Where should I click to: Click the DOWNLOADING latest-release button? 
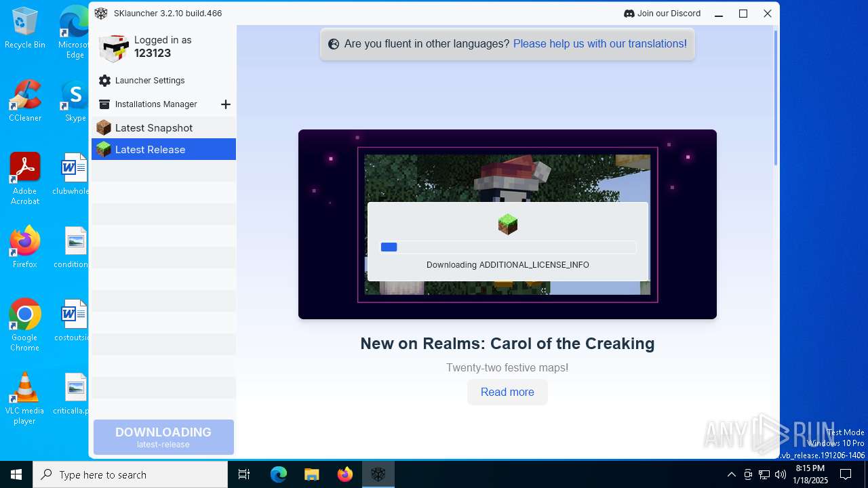click(x=163, y=437)
